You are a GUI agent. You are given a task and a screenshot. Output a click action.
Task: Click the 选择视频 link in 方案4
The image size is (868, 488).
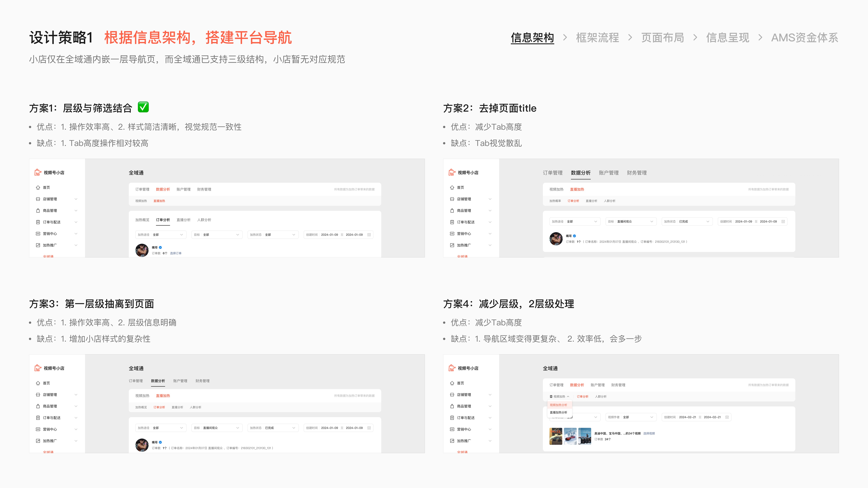point(649,433)
